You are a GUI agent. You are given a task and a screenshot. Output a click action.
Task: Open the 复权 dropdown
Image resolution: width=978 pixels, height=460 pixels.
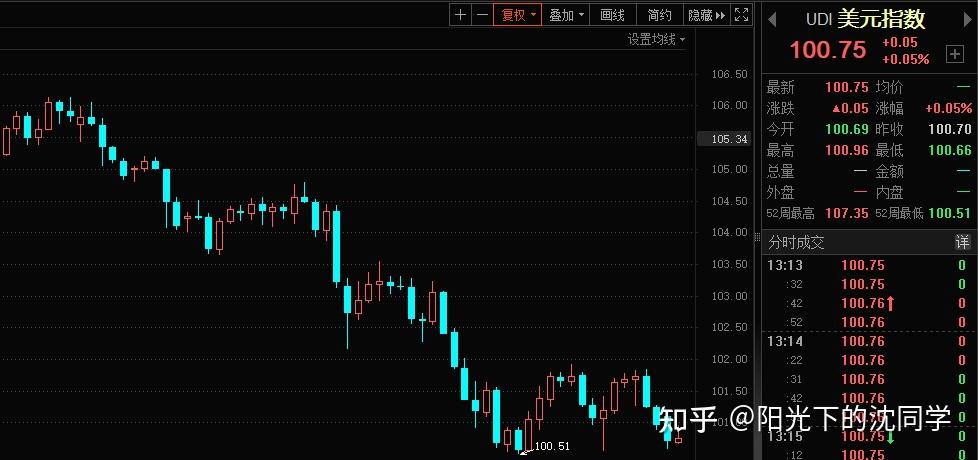click(x=518, y=15)
